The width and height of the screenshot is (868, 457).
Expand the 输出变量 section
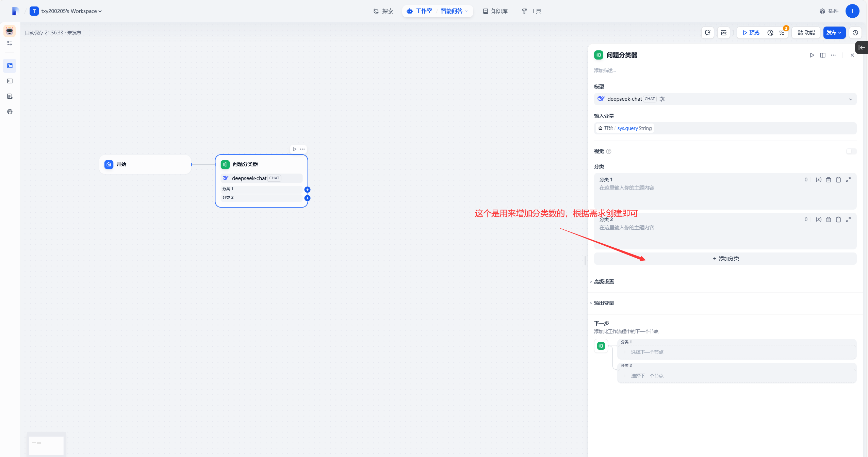tap(604, 303)
